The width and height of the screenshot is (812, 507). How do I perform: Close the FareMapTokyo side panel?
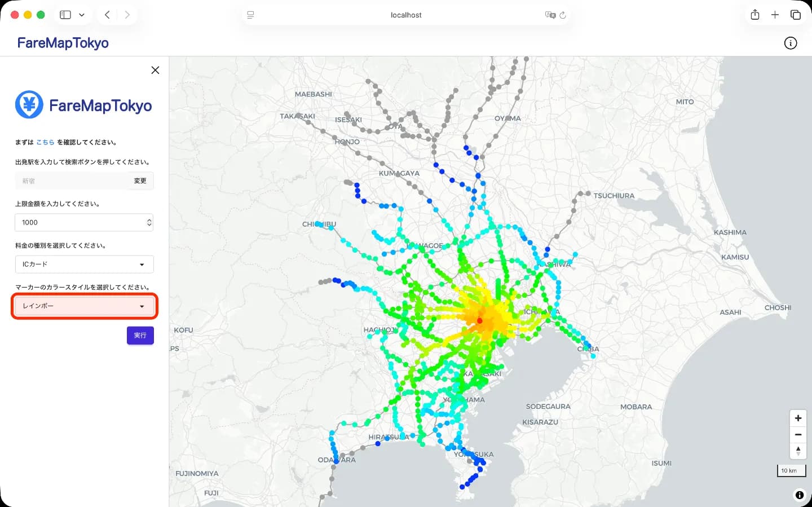(155, 70)
